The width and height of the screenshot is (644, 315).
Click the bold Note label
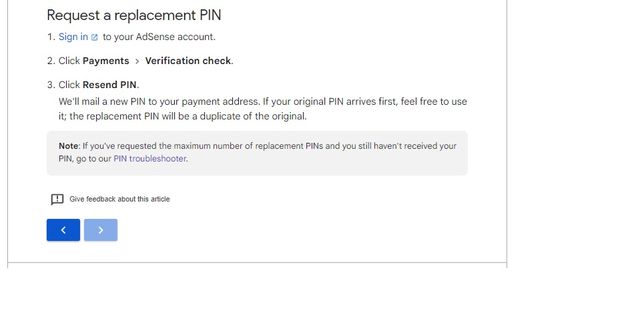pos(69,145)
